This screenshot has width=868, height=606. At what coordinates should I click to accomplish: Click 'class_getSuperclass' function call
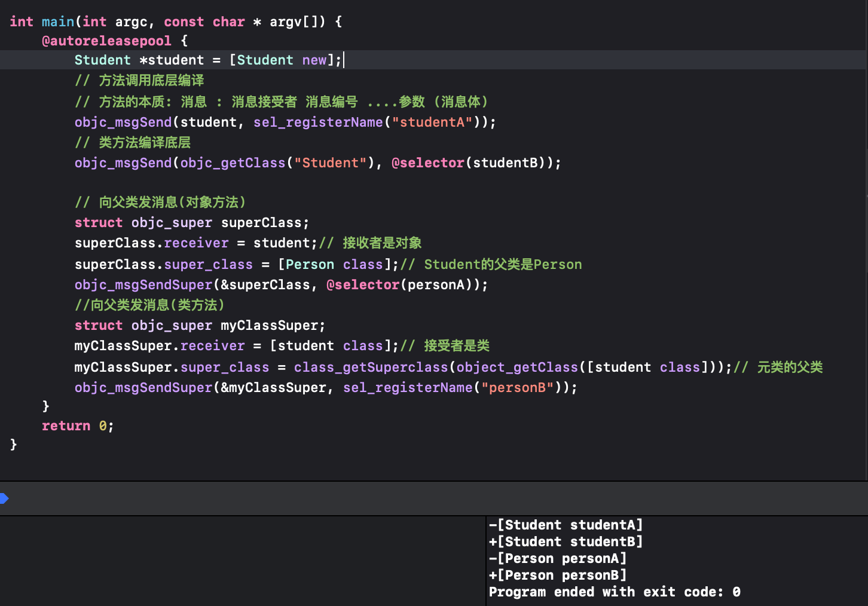click(371, 367)
